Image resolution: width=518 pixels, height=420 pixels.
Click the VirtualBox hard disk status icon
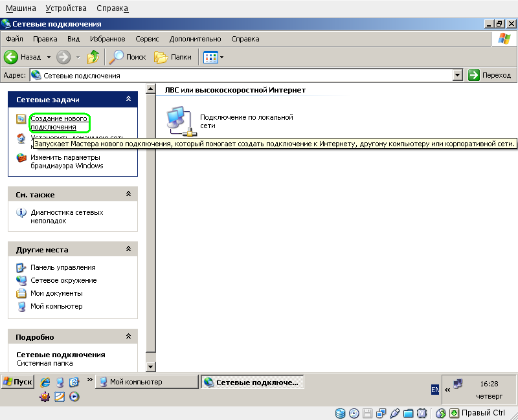click(x=341, y=413)
